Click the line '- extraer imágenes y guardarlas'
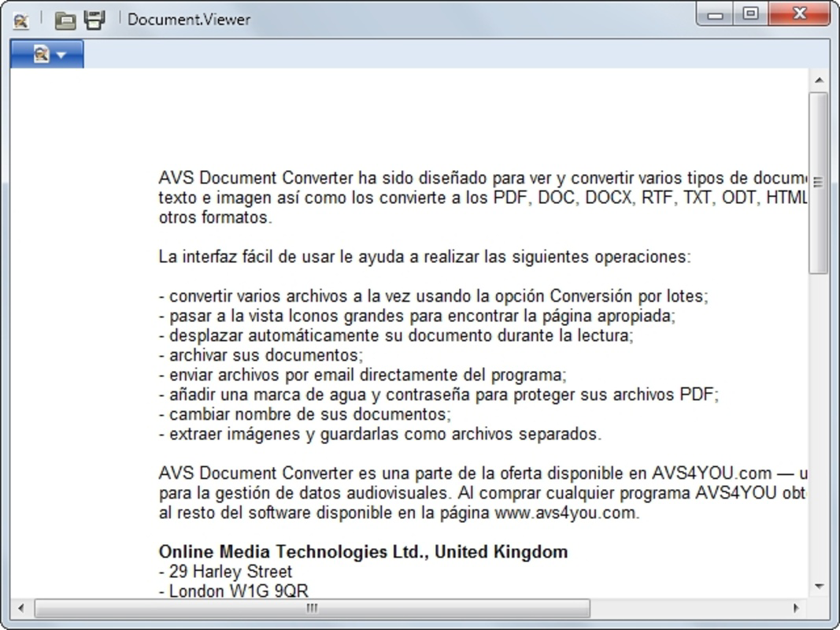Screen dimensions: 840x630 coord(380,434)
